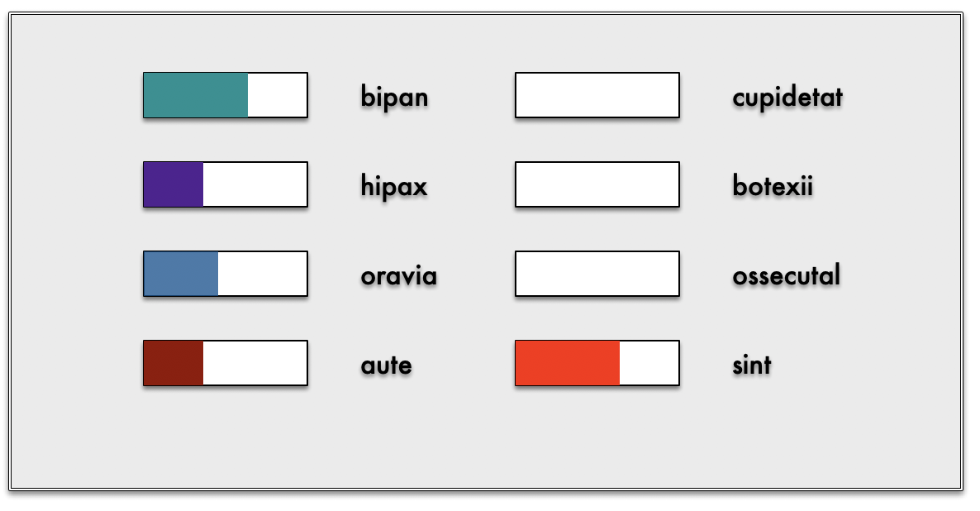The height and width of the screenshot is (511, 980).
Task: Click the ossecutal text label
Action: pyautogui.click(x=786, y=275)
